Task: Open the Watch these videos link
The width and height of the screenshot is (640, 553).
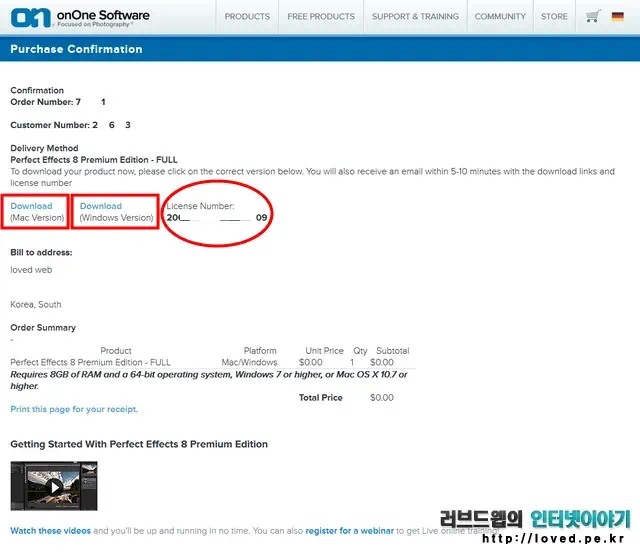Action: coord(51,531)
